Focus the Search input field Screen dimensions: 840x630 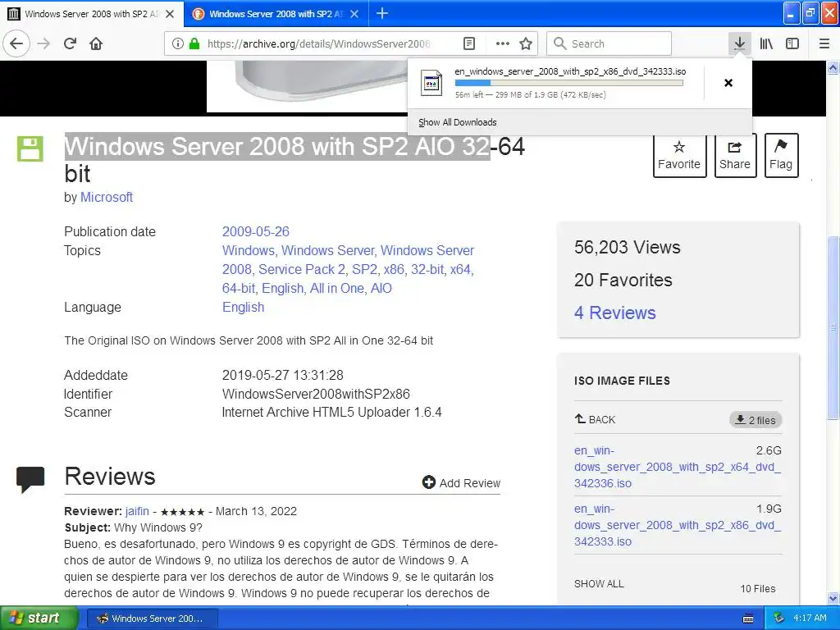point(609,43)
